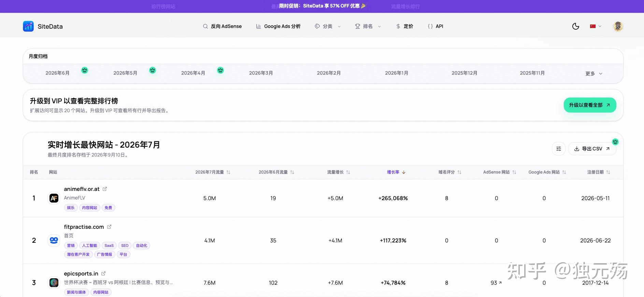Click the 平台 tag
The width and height of the screenshot is (644, 297).
(x=123, y=254)
